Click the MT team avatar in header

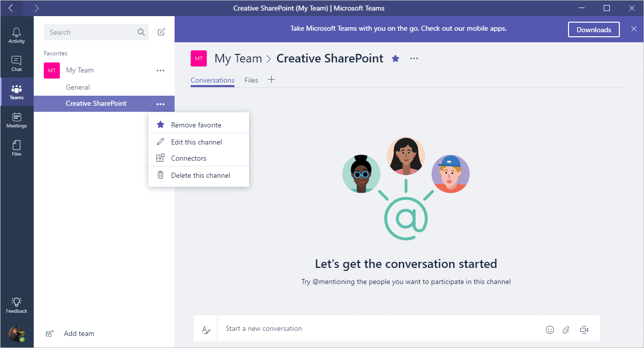point(199,58)
